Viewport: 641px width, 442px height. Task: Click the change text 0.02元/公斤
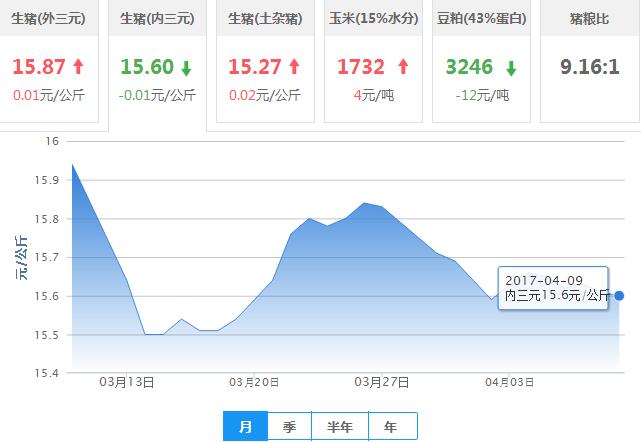tap(264, 95)
